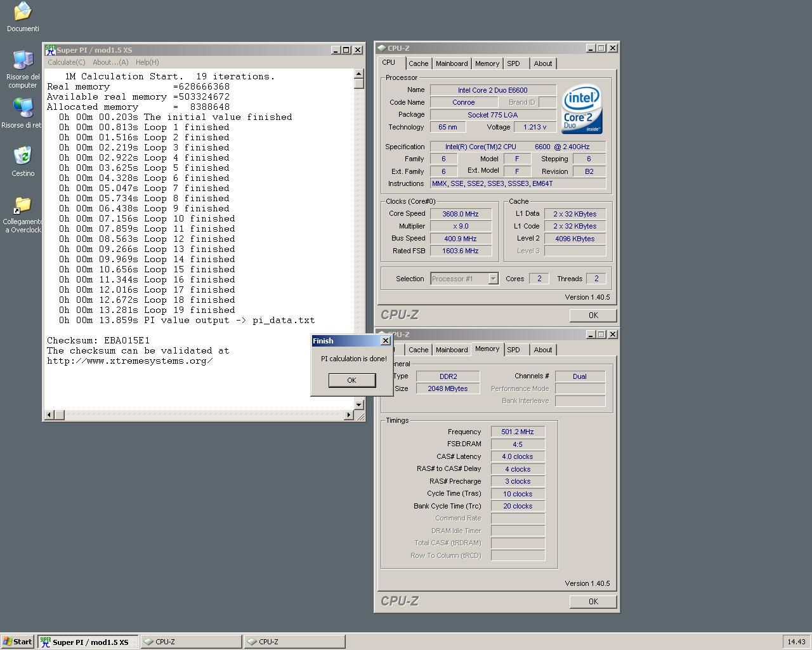Select the Memory tab in the lower CPU-Z window
Image resolution: width=812 pixels, height=650 pixels.
[x=487, y=349]
